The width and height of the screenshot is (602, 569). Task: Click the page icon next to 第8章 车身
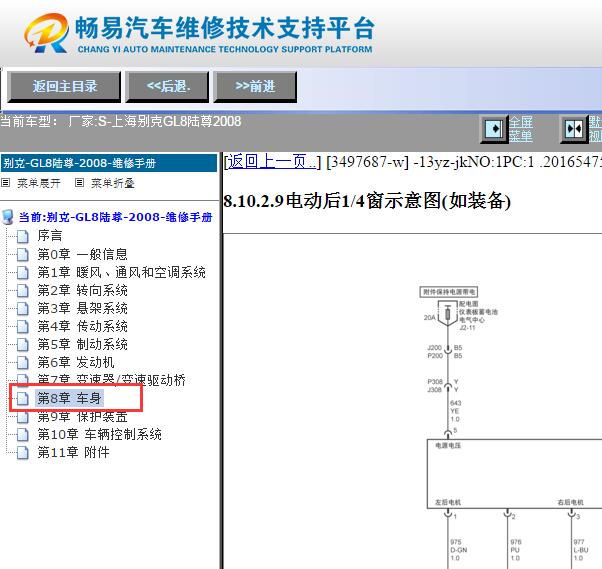point(23,399)
